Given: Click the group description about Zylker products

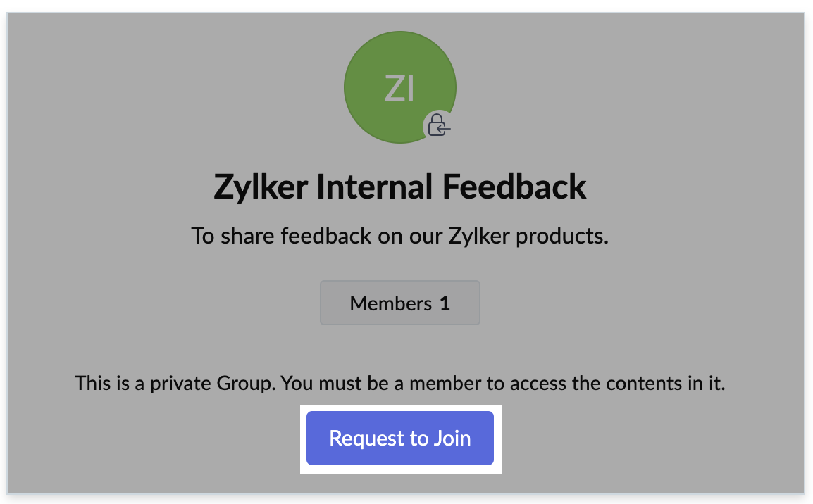Looking at the screenshot, I should tap(399, 236).
